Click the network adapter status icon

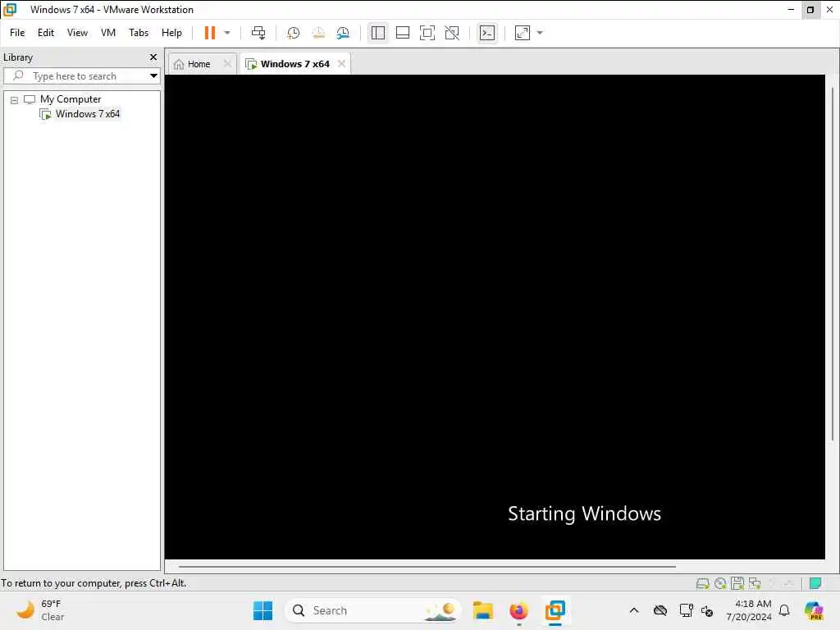pyautogui.click(x=755, y=583)
